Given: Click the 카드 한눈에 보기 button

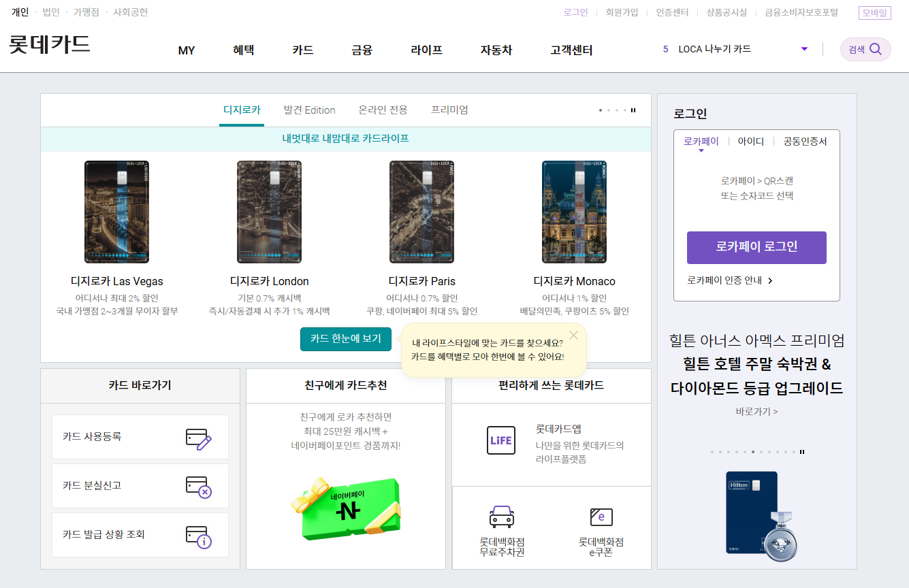Looking at the screenshot, I should tap(346, 339).
